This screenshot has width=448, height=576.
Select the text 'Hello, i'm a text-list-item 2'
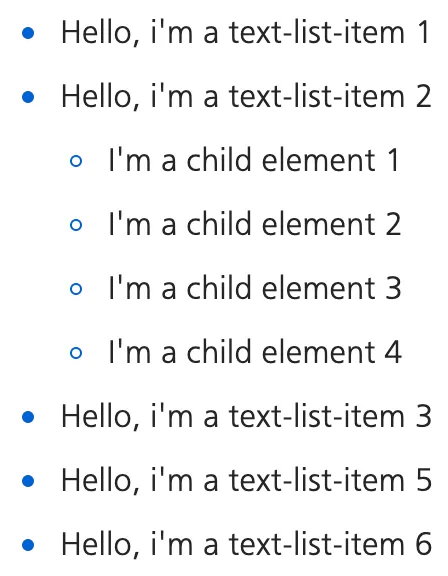click(x=246, y=97)
